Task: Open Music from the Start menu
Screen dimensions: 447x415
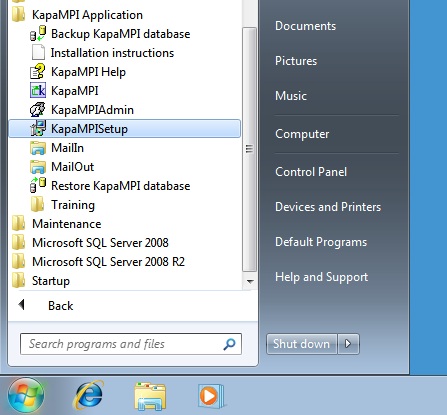Action: (x=291, y=96)
